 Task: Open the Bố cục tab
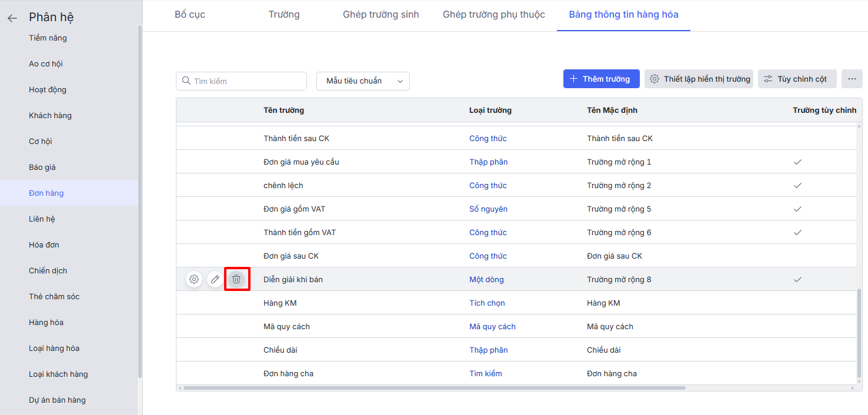[190, 15]
